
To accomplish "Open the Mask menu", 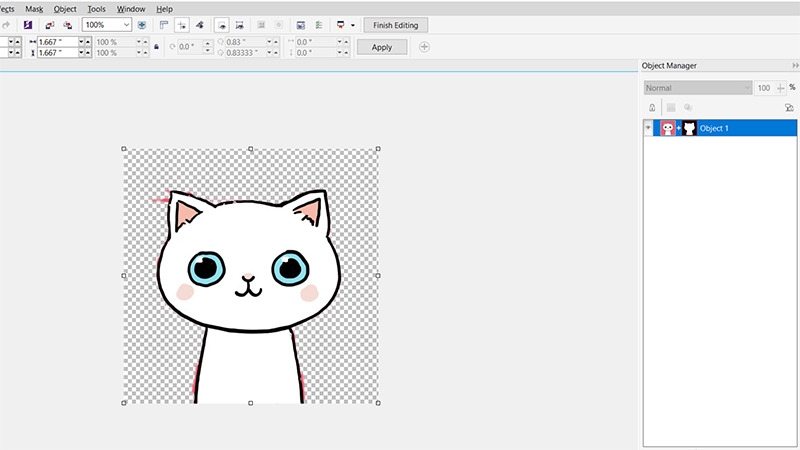I will [34, 9].
